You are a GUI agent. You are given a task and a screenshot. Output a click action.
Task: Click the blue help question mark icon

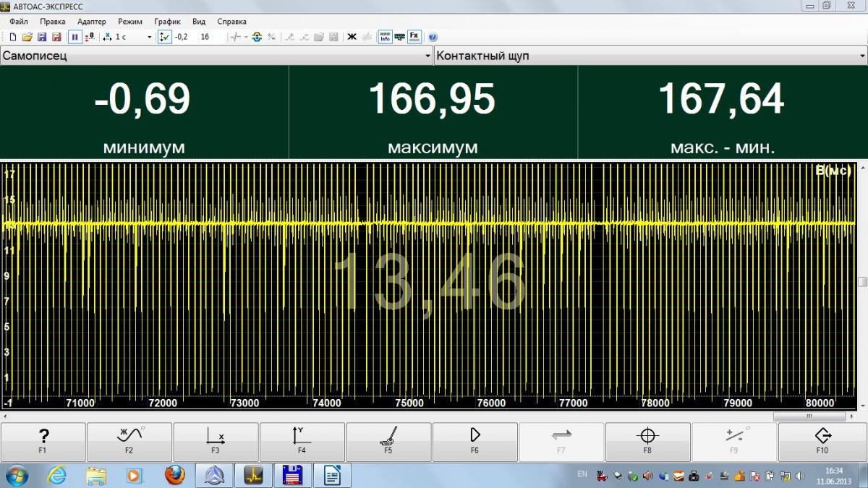coord(433,37)
